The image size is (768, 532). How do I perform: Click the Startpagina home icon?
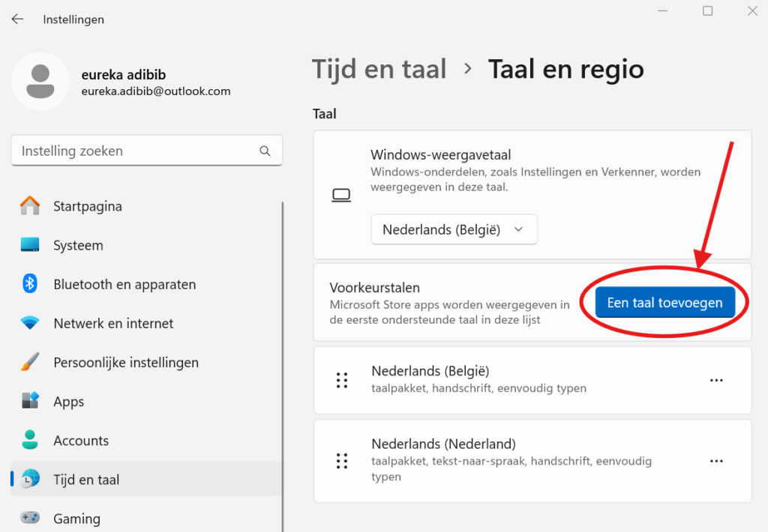pos(30,206)
